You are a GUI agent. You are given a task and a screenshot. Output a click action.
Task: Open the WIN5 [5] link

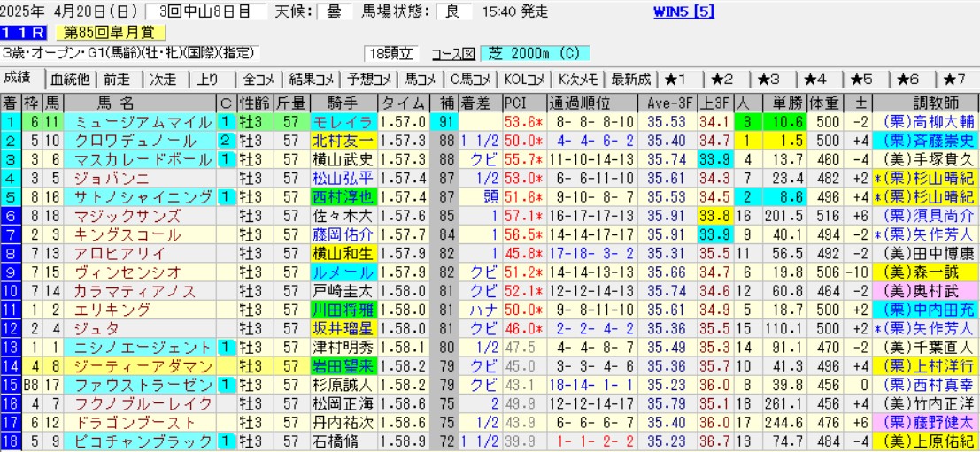[x=683, y=11]
